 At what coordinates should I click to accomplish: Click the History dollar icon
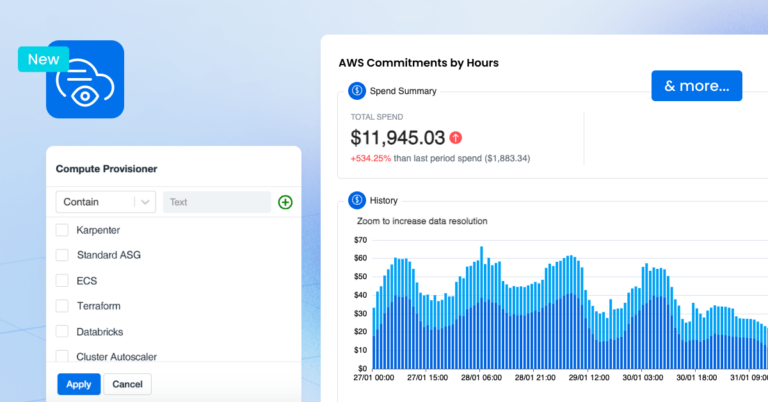357,200
